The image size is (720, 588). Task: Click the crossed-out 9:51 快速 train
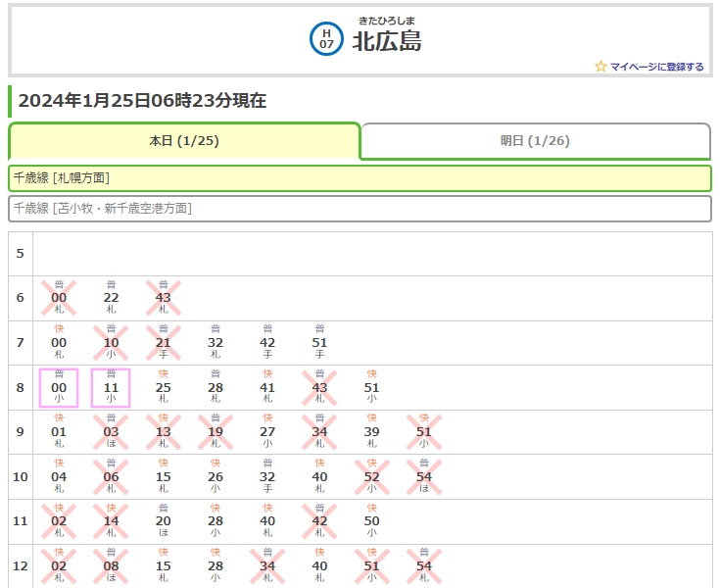[424, 431]
